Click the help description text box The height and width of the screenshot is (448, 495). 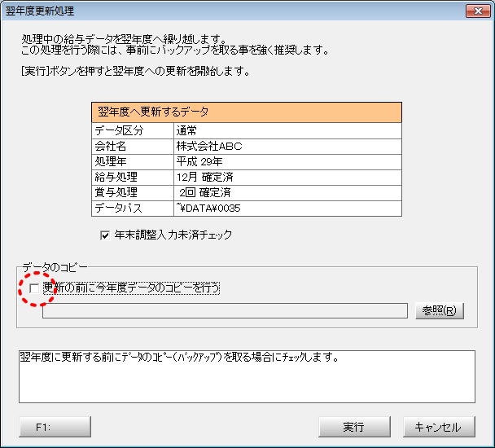pyautogui.click(x=247, y=376)
